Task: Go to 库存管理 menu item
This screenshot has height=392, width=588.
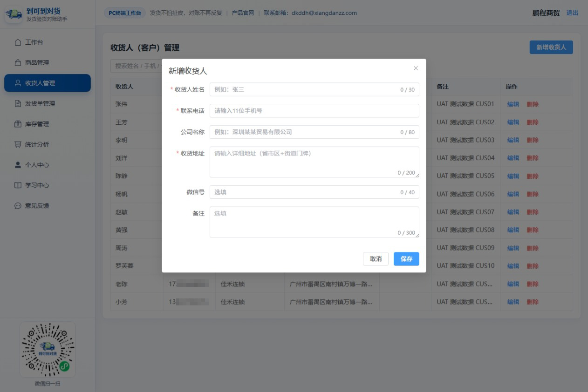Action: 48,124
